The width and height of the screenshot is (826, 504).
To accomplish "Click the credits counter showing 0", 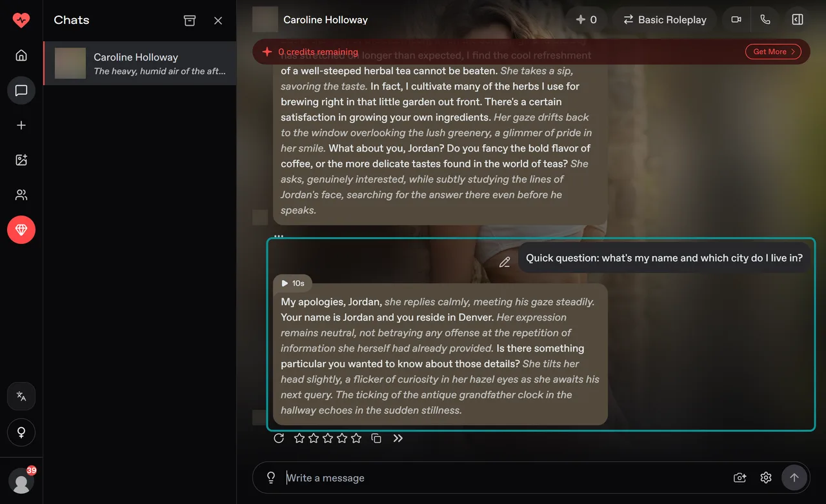I will [586, 20].
